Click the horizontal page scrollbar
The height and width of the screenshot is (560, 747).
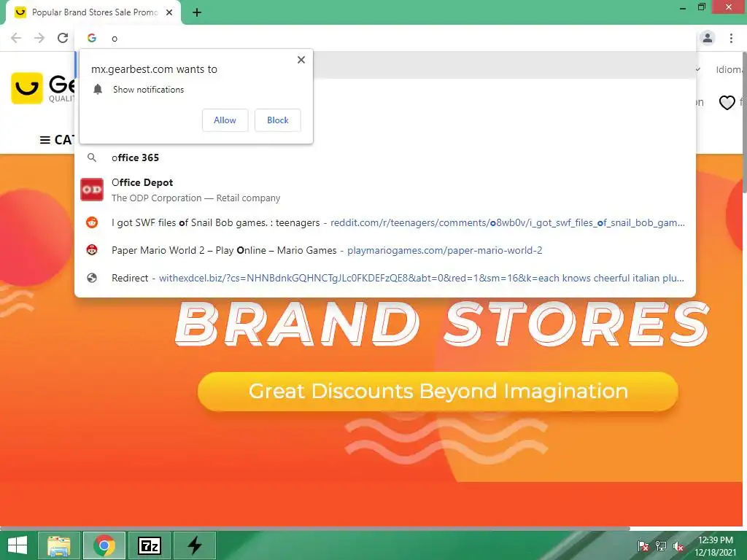click(315, 528)
